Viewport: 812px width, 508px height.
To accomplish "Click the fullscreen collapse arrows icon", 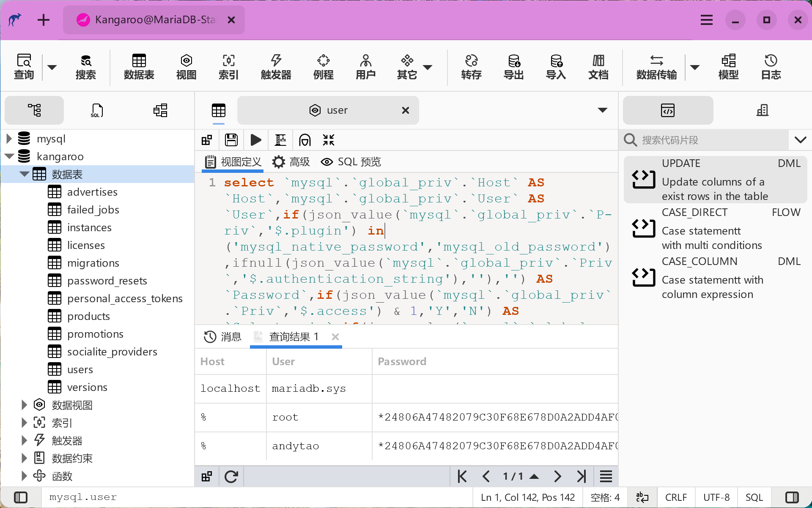I will 329,140.
